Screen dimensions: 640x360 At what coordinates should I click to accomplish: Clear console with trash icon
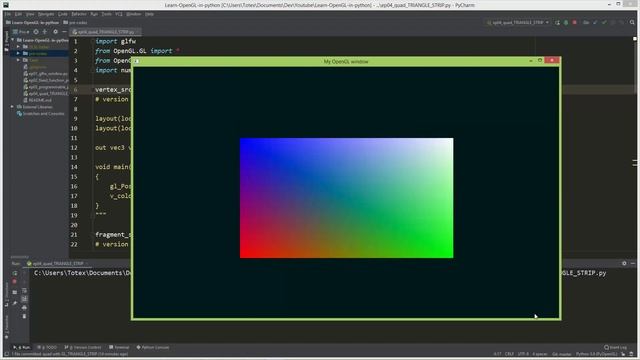point(24,316)
